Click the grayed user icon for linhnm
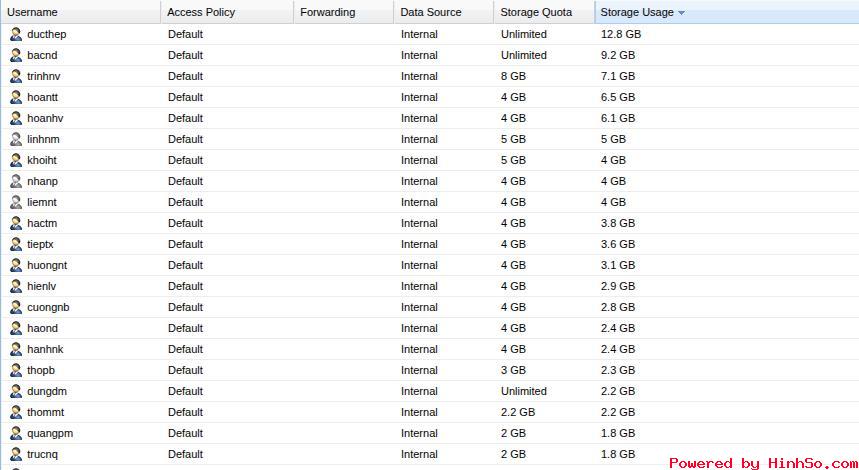Image resolution: width=859 pixels, height=470 pixels. coord(16,139)
